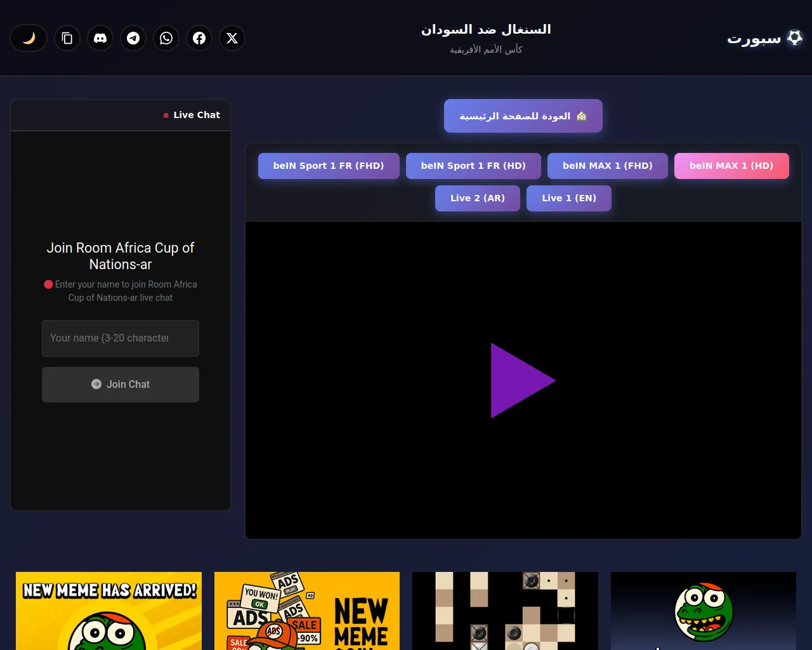Screen dimensions: 812x650
Task: Share through the WhatsApp icon
Action: tap(166, 38)
